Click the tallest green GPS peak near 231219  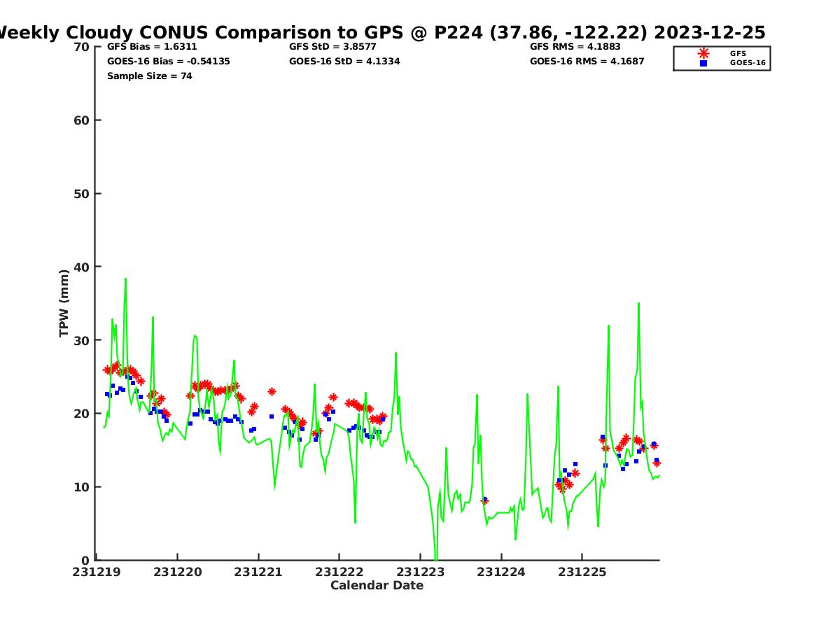(x=125, y=279)
